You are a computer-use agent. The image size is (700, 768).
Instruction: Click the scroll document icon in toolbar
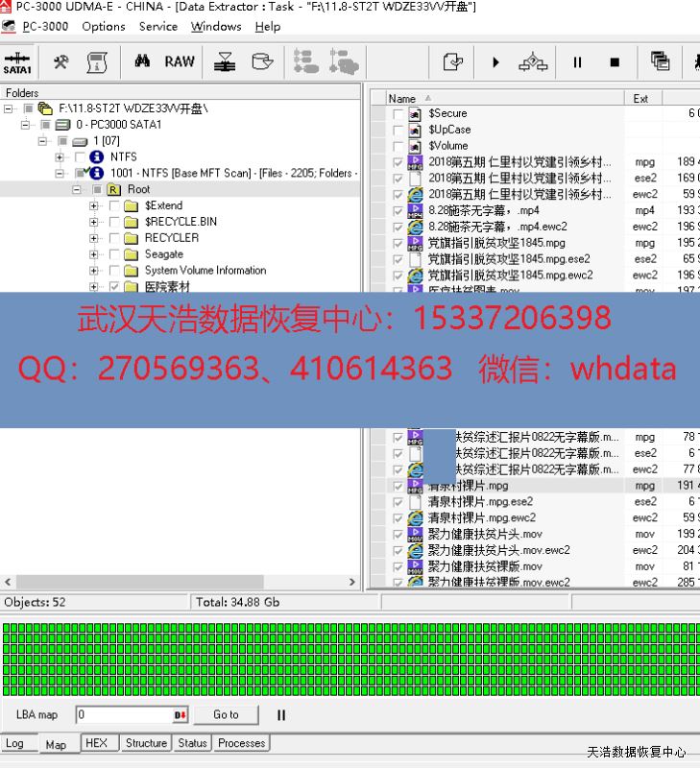[96, 62]
